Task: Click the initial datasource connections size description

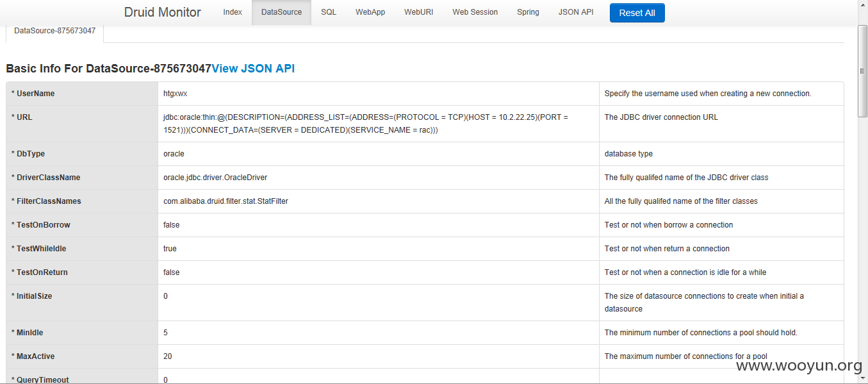Action: [704, 303]
